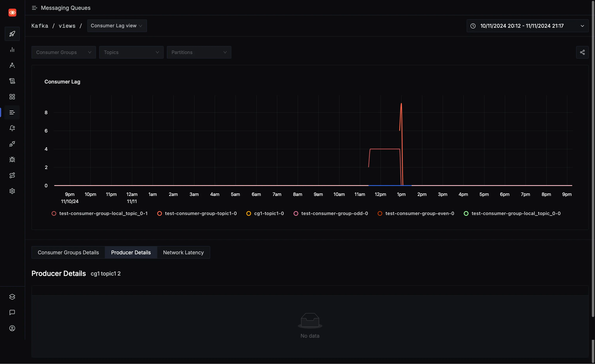This screenshot has width=595, height=364.
Task: Open Exceptions bug sidebar icon
Action: (12, 160)
